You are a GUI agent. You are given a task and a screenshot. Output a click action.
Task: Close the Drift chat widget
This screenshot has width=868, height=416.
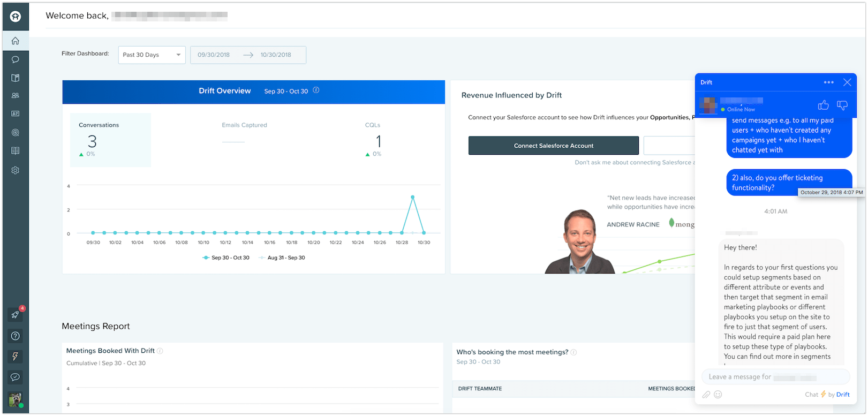pyautogui.click(x=847, y=82)
